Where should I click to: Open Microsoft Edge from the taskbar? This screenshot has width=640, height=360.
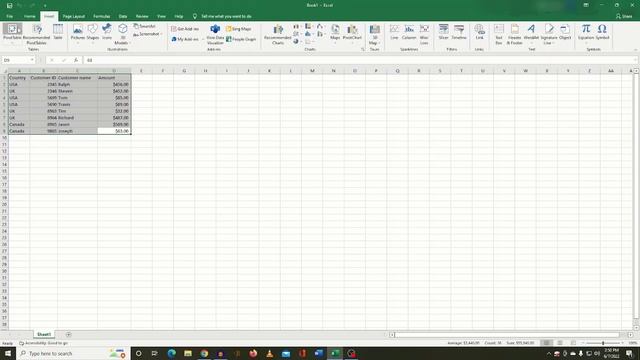171,353
